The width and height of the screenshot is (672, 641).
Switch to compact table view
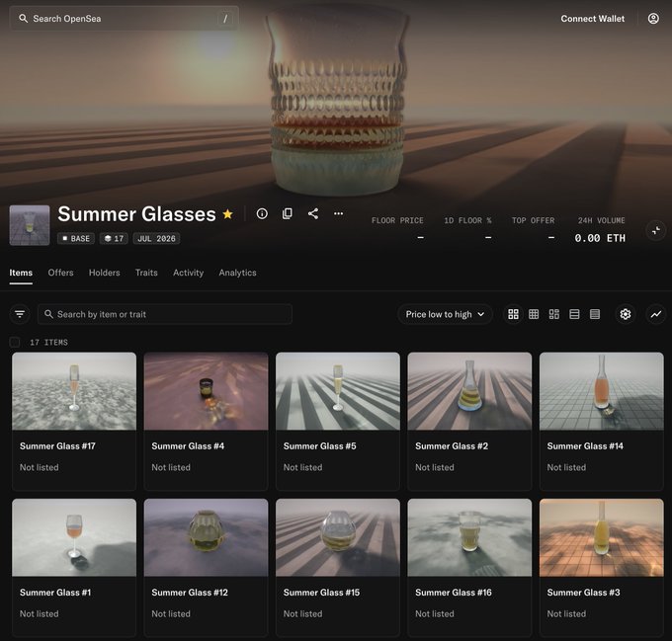pyautogui.click(x=595, y=314)
